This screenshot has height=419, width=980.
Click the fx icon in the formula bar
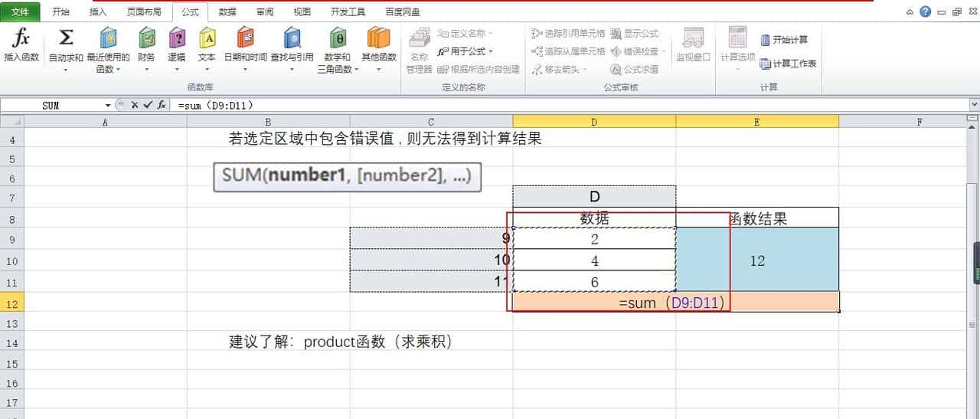[162, 105]
